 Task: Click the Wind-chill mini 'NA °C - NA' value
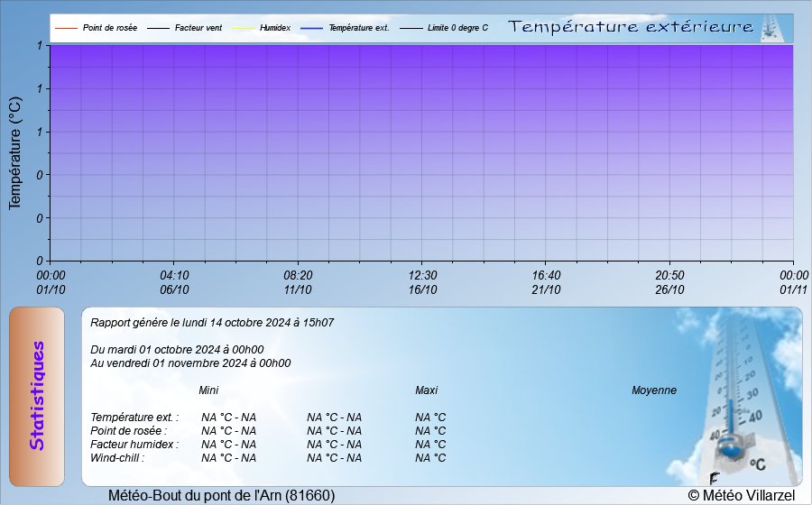[229, 457]
